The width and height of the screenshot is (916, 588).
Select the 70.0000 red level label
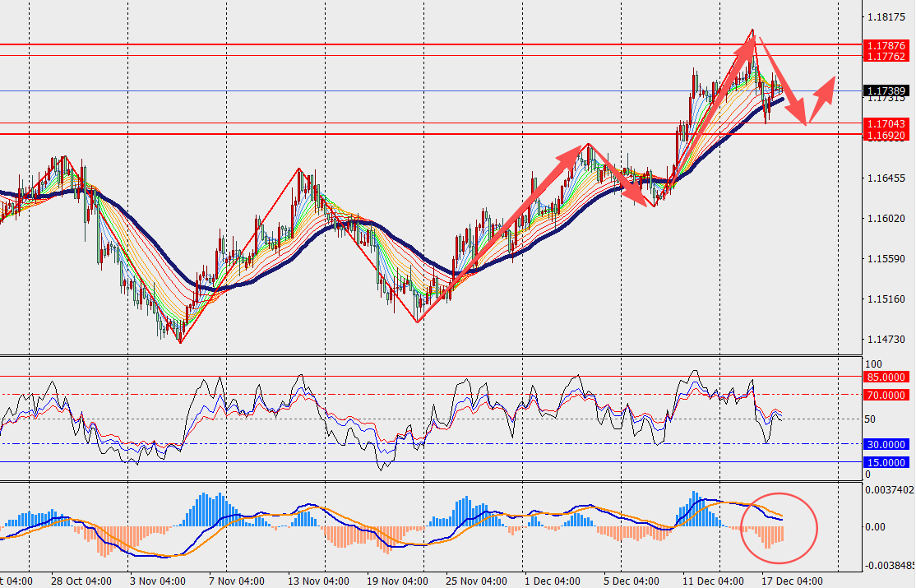[886, 395]
